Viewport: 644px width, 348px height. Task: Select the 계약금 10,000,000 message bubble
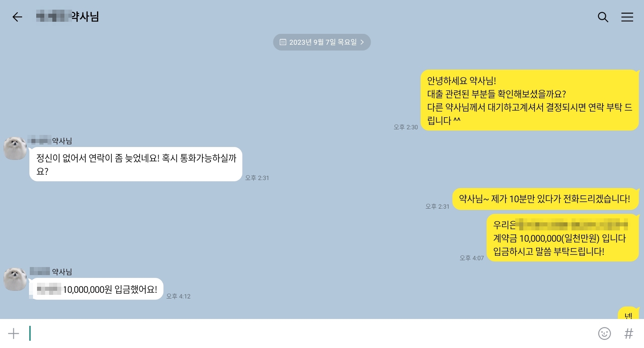point(563,238)
